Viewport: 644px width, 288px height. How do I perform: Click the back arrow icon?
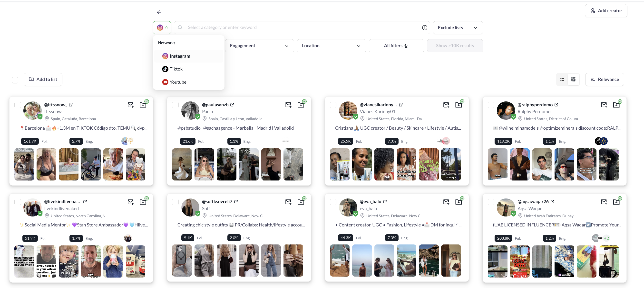(x=159, y=12)
